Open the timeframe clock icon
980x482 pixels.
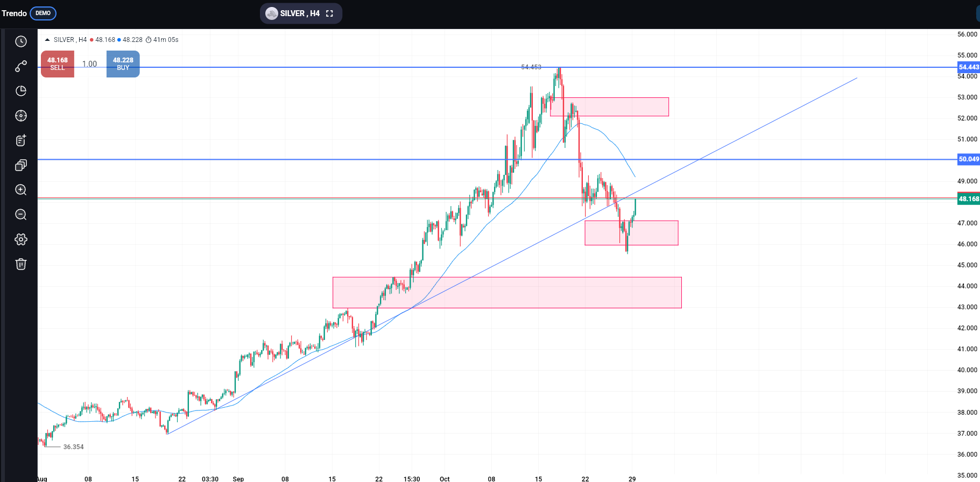[21, 41]
